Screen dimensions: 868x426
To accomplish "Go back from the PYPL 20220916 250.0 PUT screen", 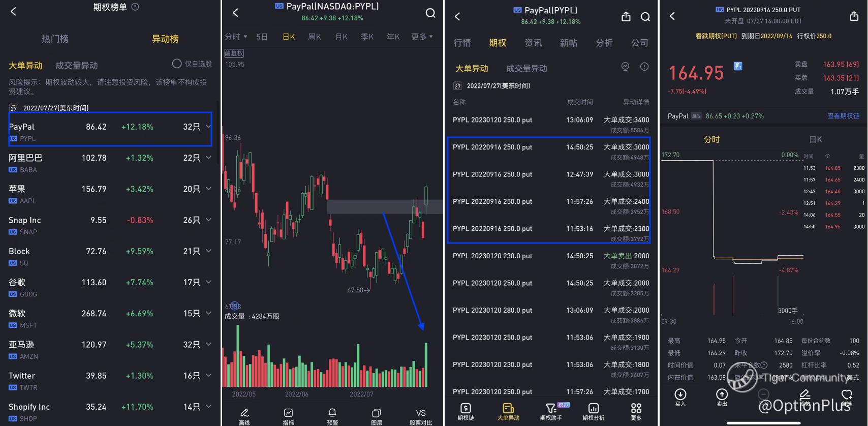I will [672, 16].
